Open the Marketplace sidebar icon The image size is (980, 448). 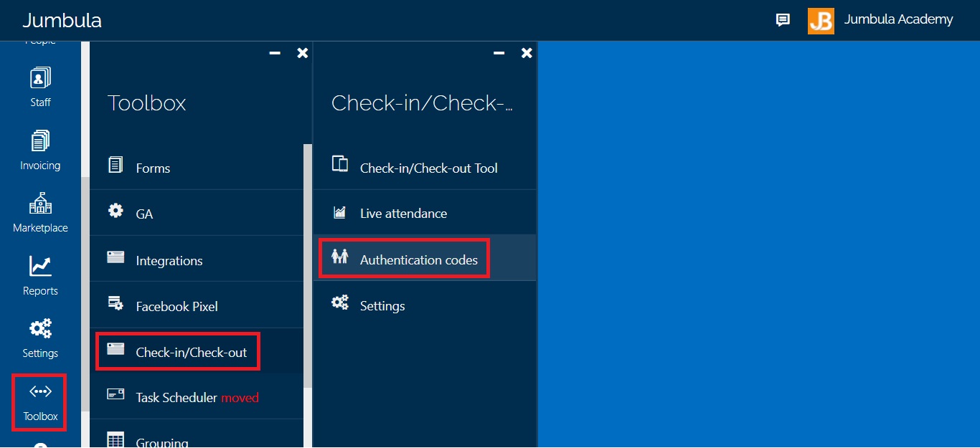(x=40, y=204)
